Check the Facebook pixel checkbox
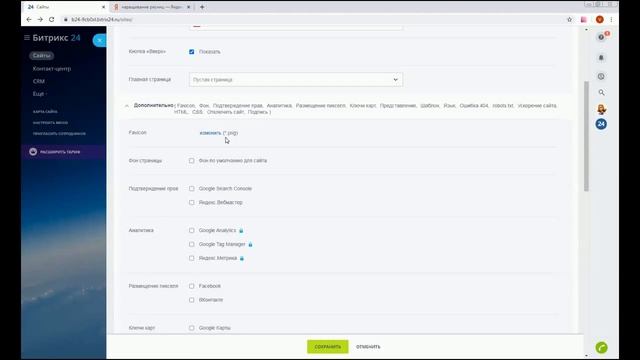 (x=191, y=286)
